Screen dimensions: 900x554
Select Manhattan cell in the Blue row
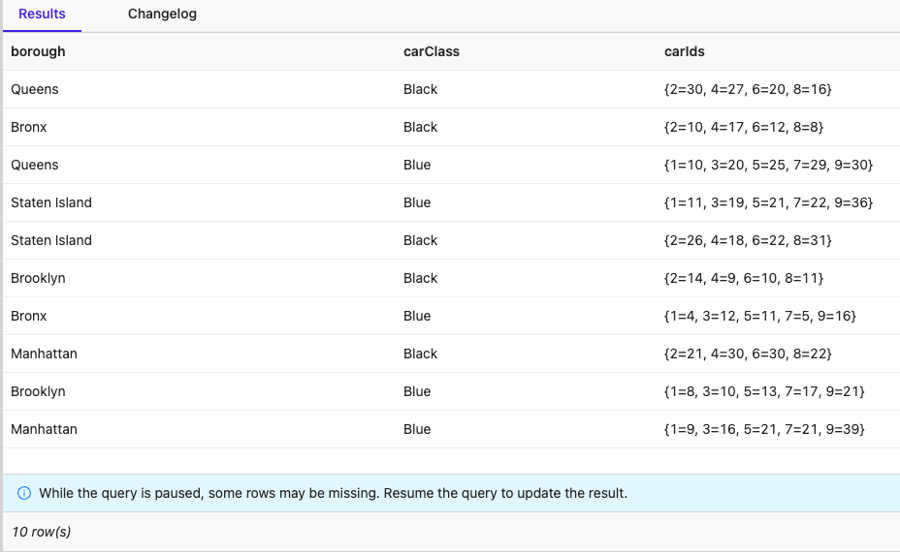pyautogui.click(x=44, y=429)
